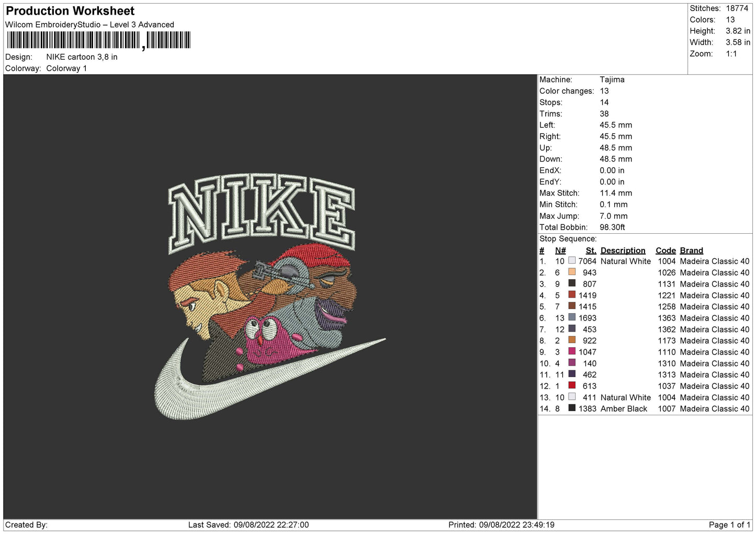
Task: Click 'Amber Black' description in row 14
Action: [624, 408]
